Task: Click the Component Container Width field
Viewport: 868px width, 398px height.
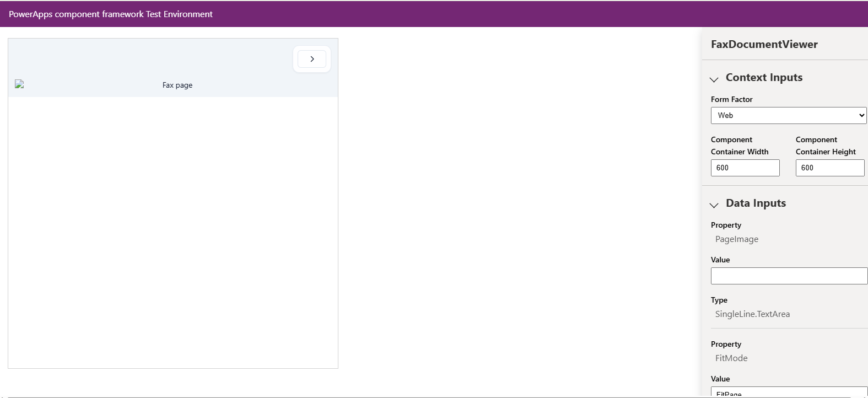Action: (x=745, y=168)
